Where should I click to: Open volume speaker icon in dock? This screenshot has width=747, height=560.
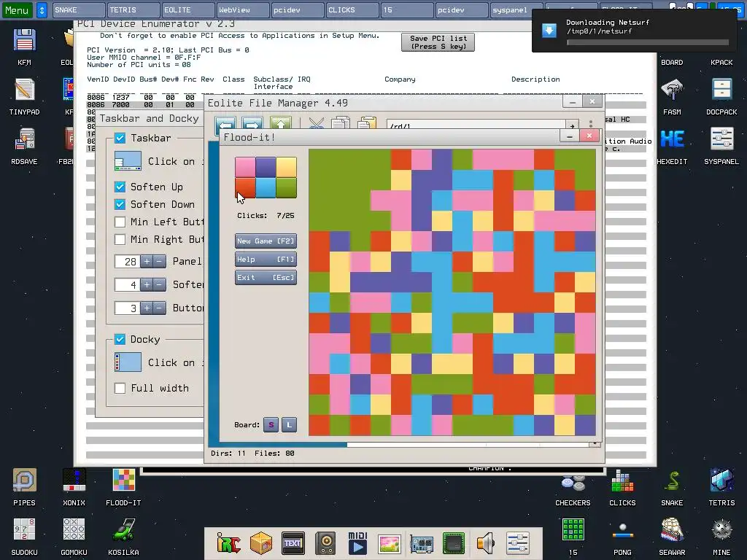pos(486,542)
